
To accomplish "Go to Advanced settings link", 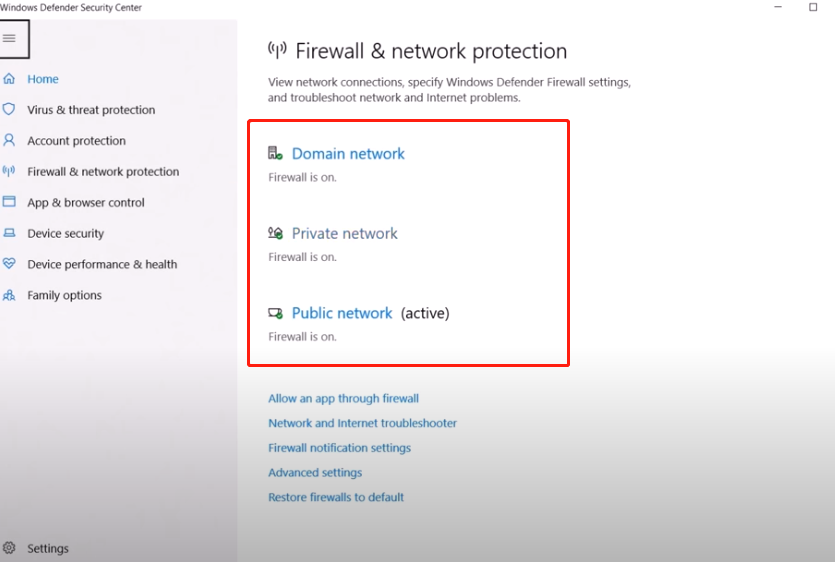I will tap(315, 473).
